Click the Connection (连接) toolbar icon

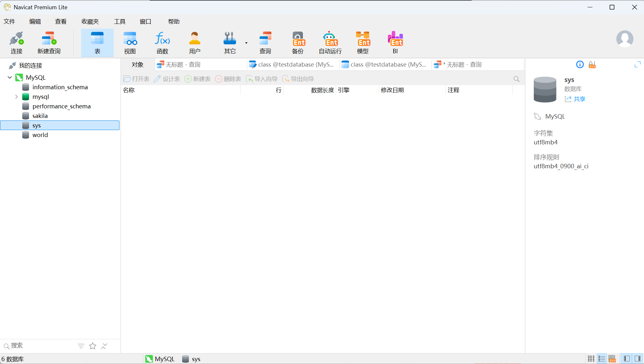tap(16, 42)
